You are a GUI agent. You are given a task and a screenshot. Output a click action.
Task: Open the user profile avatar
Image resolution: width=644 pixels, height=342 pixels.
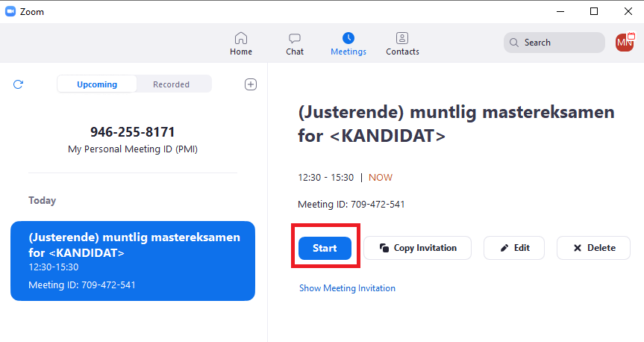625,43
